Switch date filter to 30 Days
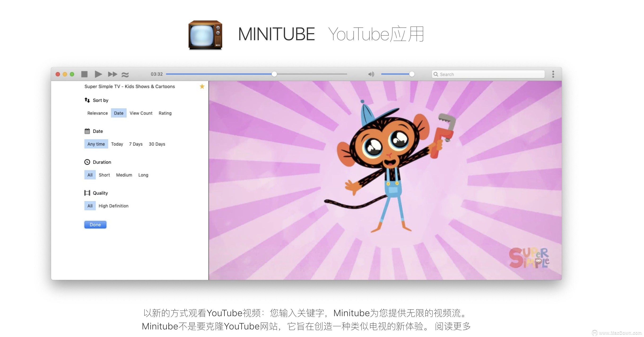Image resolution: width=644 pixels, height=337 pixels. (157, 144)
